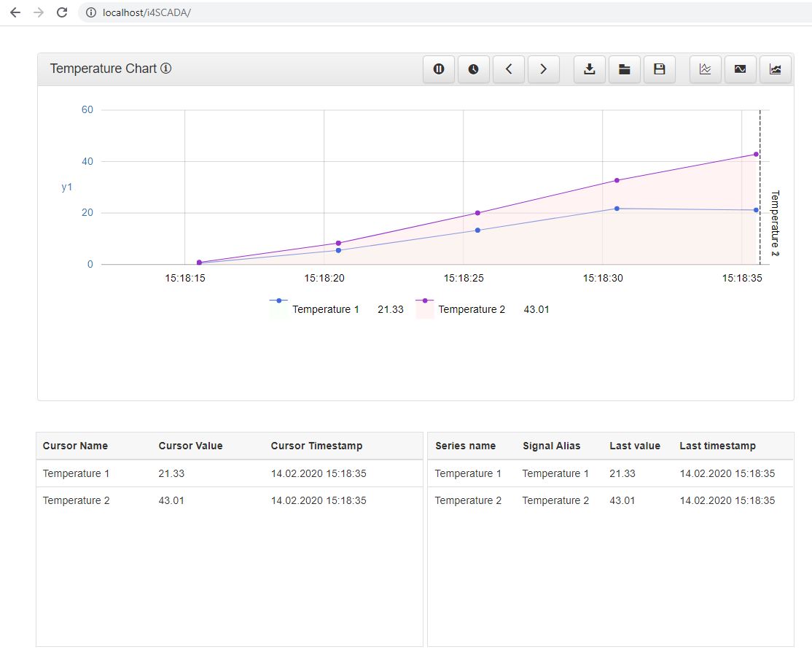Save the current chart configuration

pyautogui.click(x=659, y=69)
